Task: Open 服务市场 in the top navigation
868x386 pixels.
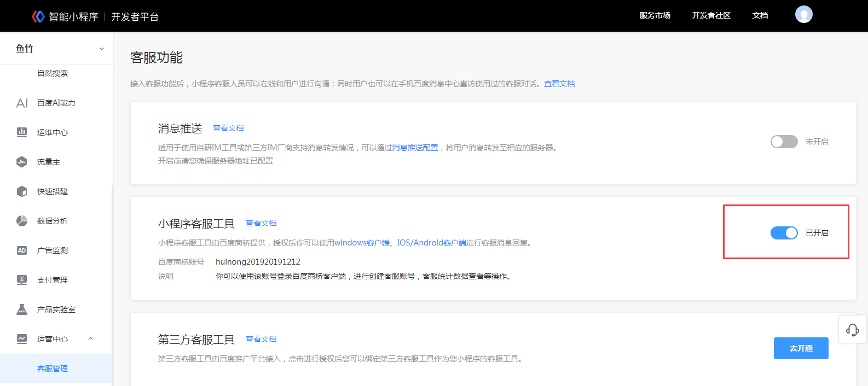Action: pyautogui.click(x=655, y=15)
